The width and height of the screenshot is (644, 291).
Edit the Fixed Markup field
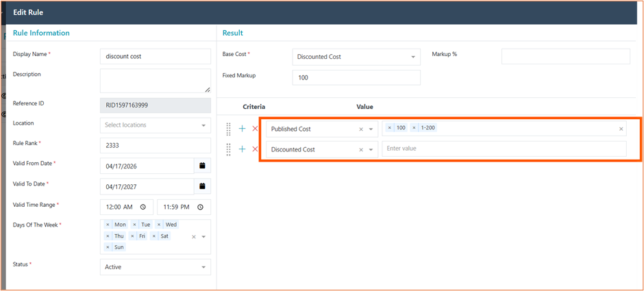[356, 77]
